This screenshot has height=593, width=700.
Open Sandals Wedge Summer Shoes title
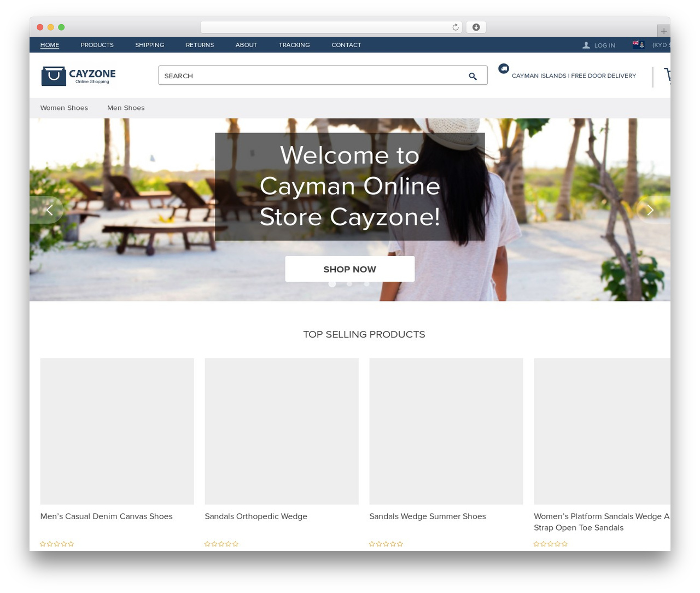click(428, 516)
